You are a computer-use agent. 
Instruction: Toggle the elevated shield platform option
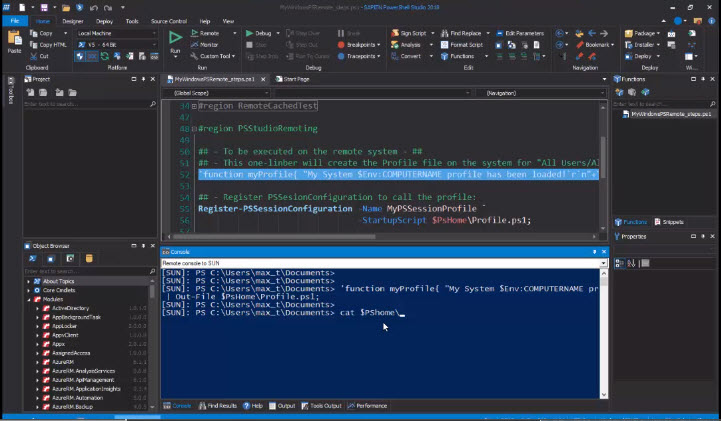coord(80,56)
